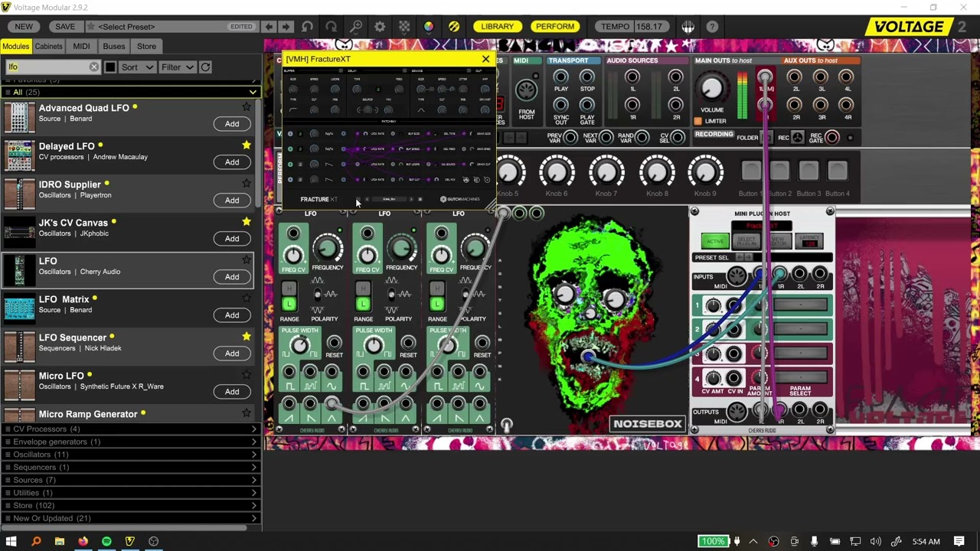Click the black square toggle beside Sort
Viewport: 980px width, 551px height.
[110, 67]
